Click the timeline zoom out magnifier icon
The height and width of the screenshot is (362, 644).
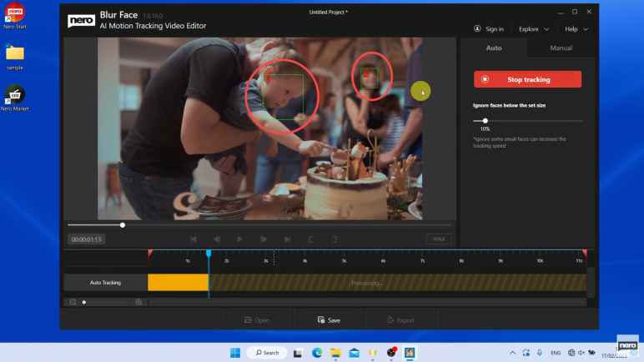73,302
